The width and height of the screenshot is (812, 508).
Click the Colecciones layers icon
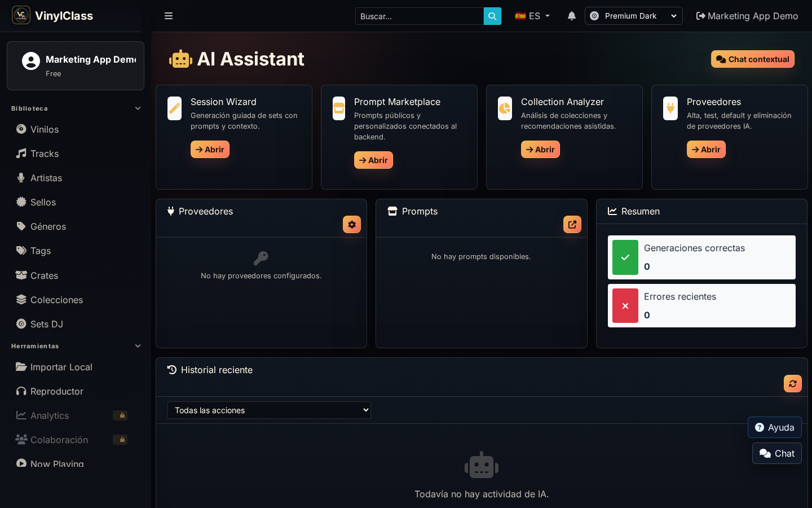click(21, 299)
